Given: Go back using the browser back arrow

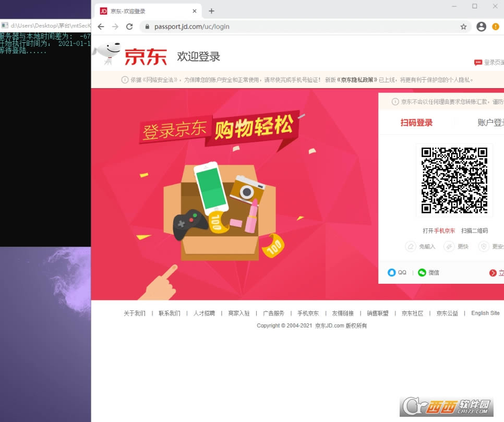Looking at the screenshot, I should pos(101,27).
